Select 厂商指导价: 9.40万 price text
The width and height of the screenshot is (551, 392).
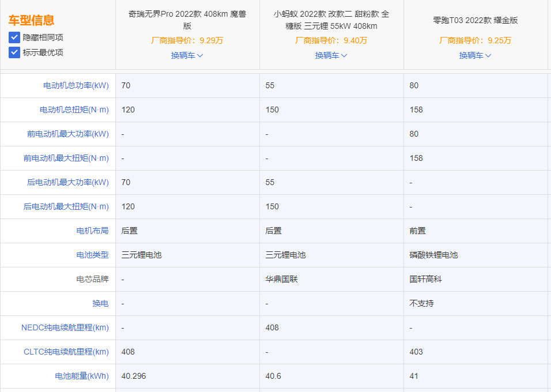pyautogui.click(x=331, y=40)
